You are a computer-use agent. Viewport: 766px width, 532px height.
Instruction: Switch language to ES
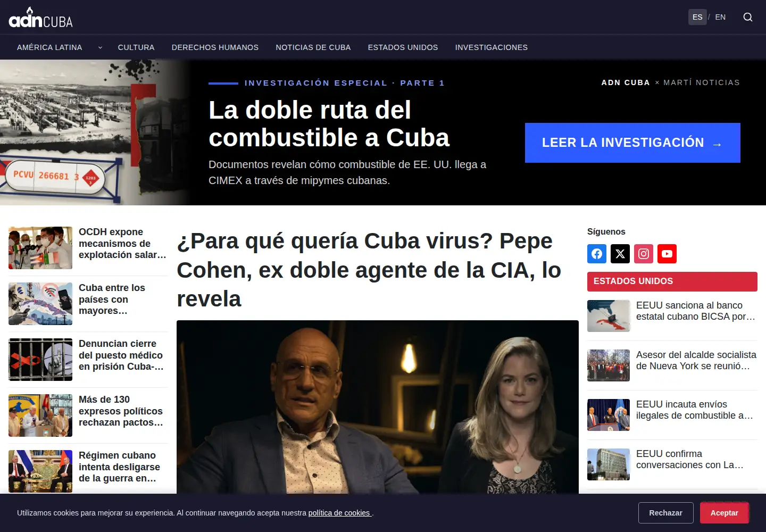(697, 17)
